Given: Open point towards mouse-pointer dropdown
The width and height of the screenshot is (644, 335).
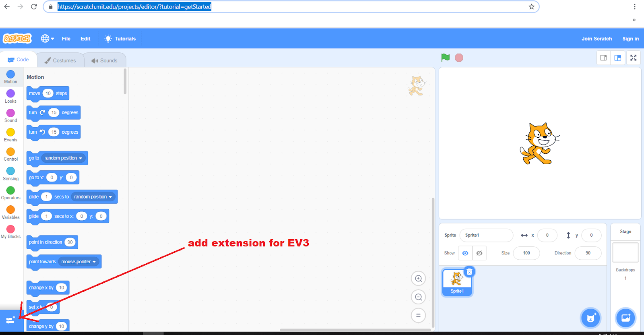Looking at the screenshot, I should click(x=78, y=262).
